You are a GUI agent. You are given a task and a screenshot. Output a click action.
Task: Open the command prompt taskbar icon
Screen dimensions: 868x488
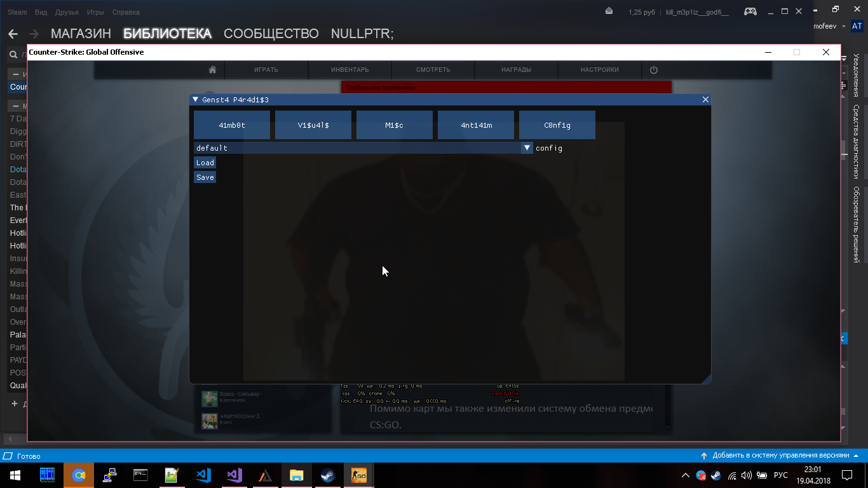pyautogui.click(x=140, y=475)
